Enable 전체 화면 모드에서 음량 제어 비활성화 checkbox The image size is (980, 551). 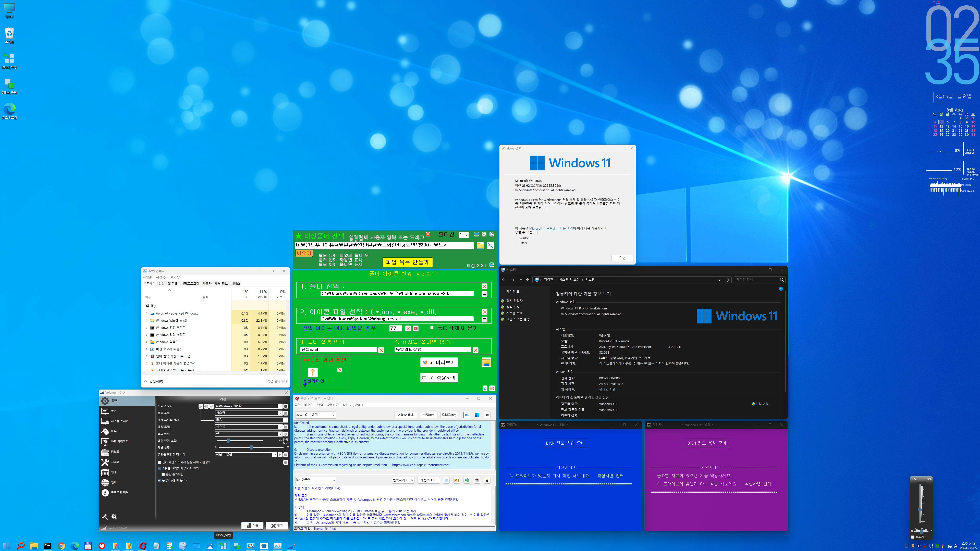click(160, 462)
